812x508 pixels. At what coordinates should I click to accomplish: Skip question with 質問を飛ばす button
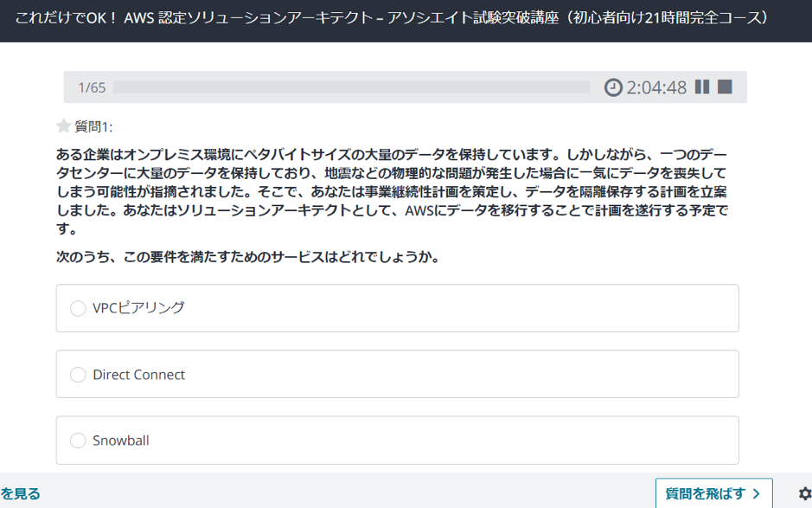tap(713, 493)
